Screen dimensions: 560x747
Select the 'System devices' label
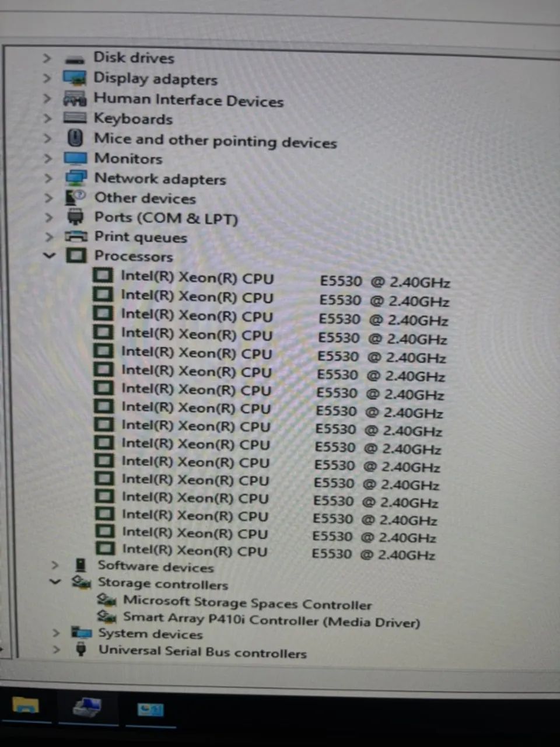click(150, 634)
